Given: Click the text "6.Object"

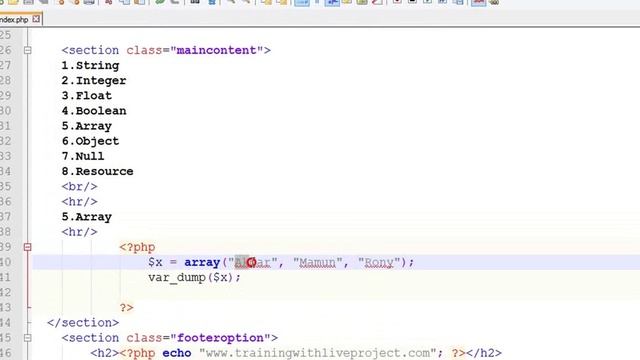Looking at the screenshot, I should tap(90, 141).
